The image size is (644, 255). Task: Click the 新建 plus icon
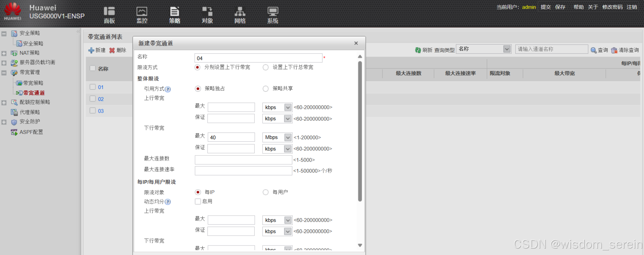(x=91, y=50)
